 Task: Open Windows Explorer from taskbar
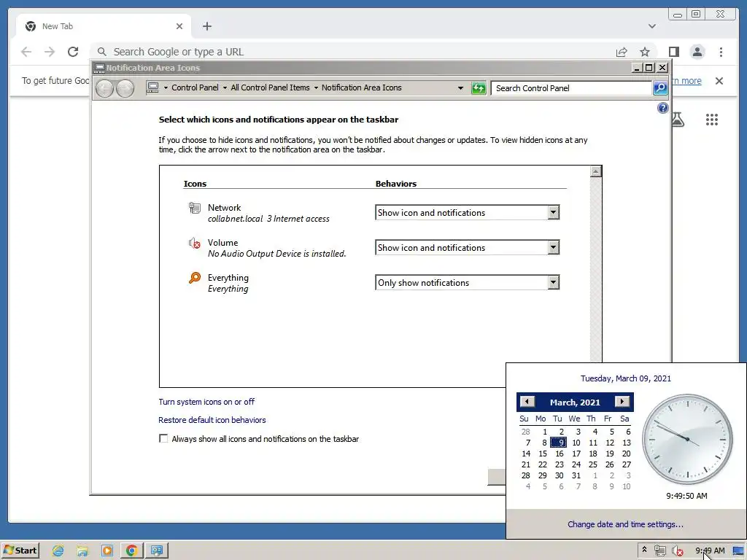click(x=82, y=551)
